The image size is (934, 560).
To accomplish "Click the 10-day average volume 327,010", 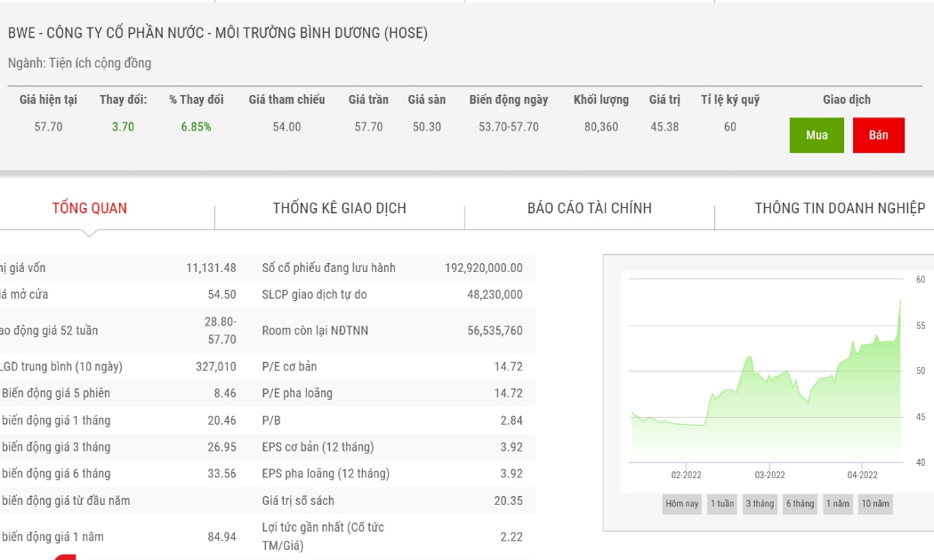I will (x=216, y=366).
